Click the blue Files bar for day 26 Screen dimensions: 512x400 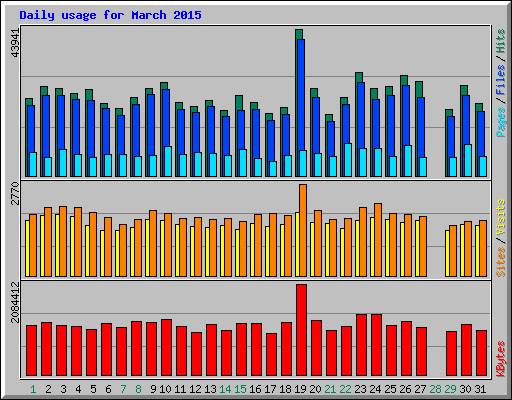[x=406, y=116]
